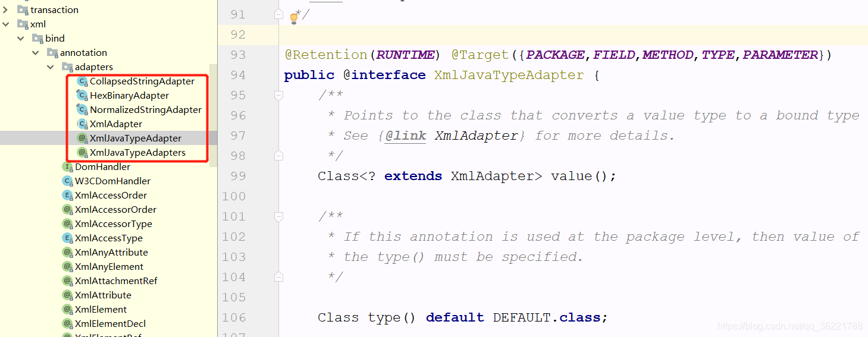
Task: Click the bind package folder icon
Action: [37, 38]
